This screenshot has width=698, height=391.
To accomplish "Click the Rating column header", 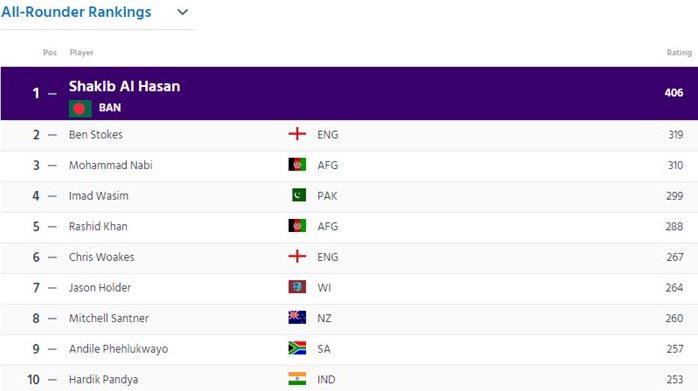I will tap(679, 53).
